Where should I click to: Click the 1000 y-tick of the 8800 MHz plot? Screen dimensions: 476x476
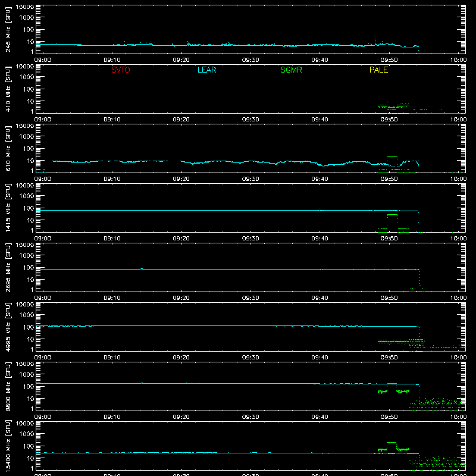click(27, 375)
